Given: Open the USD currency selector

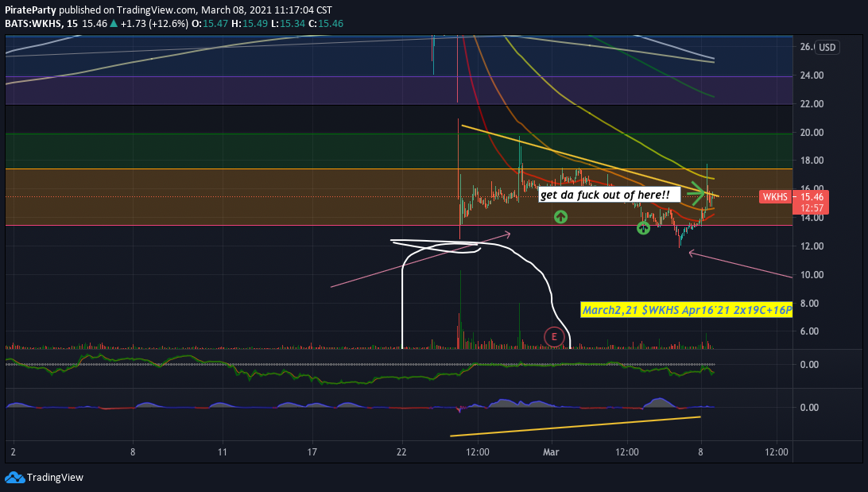Looking at the screenshot, I should tap(827, 48).
